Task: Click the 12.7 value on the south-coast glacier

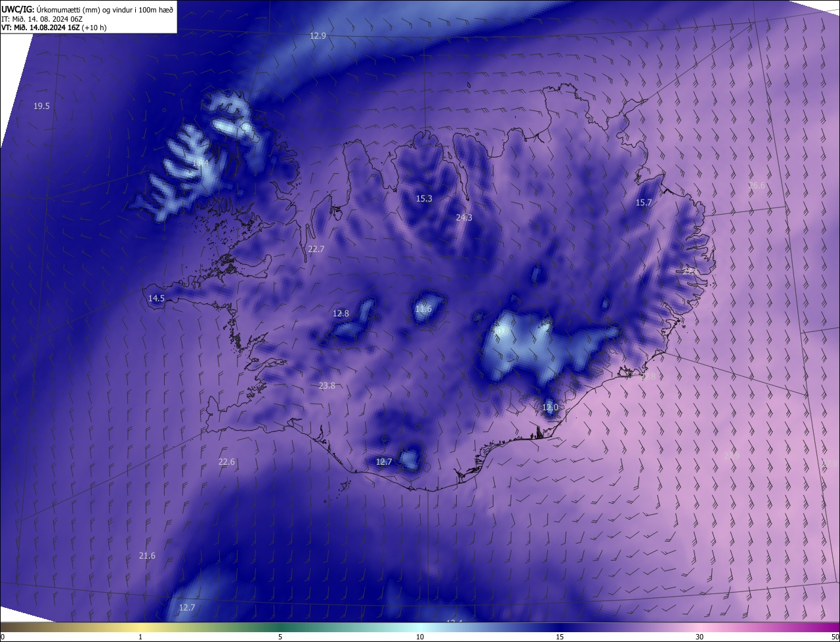Action: [x=384, y=461]
